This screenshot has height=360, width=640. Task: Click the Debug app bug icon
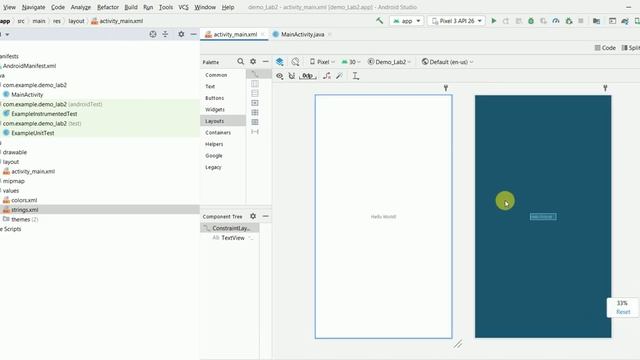[531, 21]
